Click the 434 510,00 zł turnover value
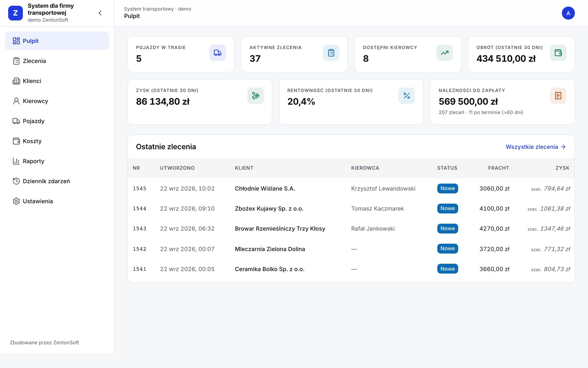Screen dimensions: 588x368 click(506, 59)
